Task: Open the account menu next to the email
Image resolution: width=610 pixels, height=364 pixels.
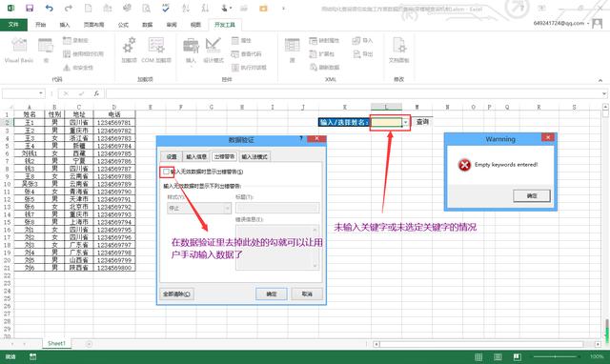Action: [587, 24]
